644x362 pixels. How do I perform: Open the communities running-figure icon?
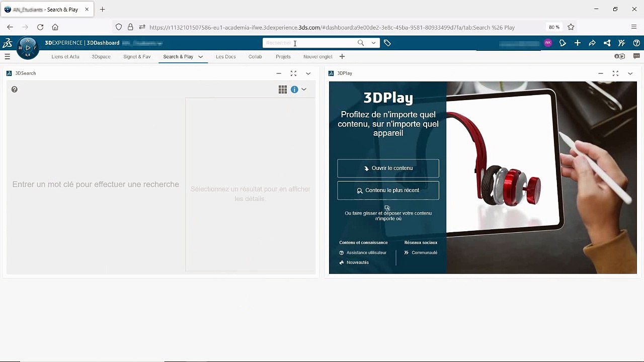click(x=622, y=43)
